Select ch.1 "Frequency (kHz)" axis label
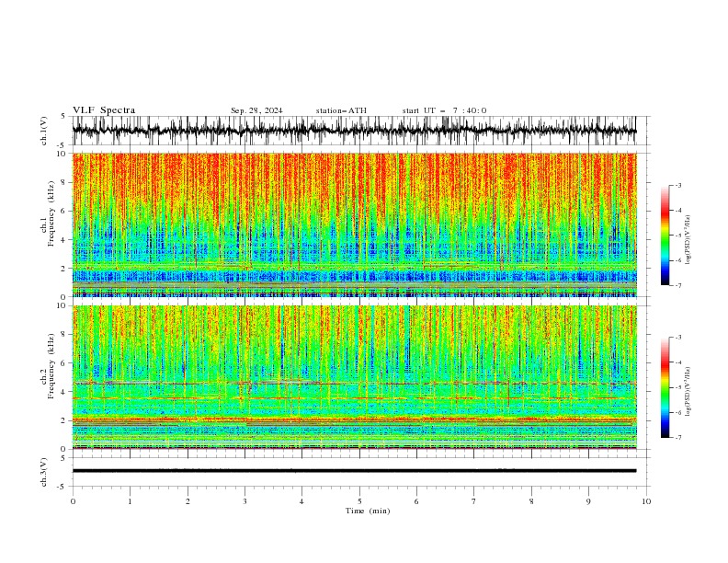 pyautogui.click(x=51, y=215)
